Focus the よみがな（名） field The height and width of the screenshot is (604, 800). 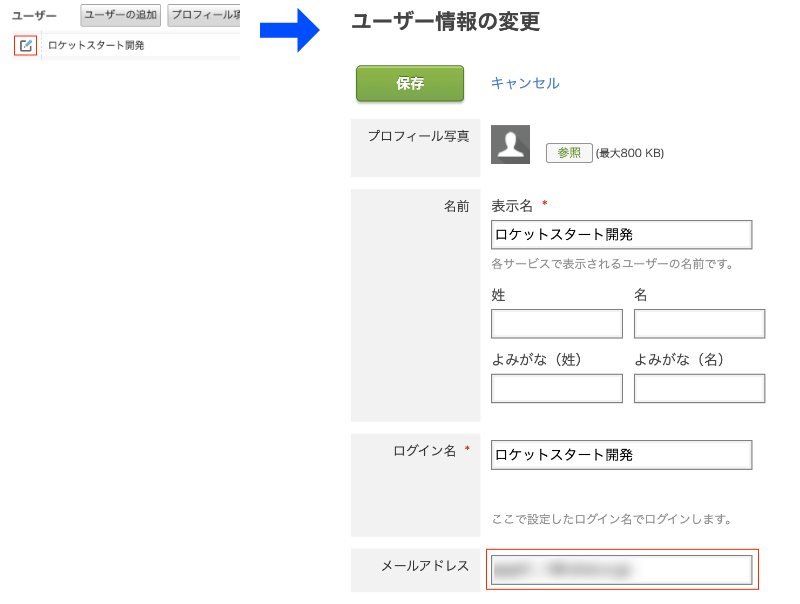[699, 389]
